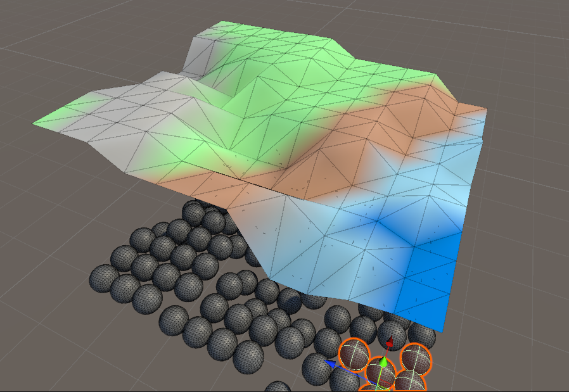Select the sphere cut off at the bottom edge

[278, 386]
